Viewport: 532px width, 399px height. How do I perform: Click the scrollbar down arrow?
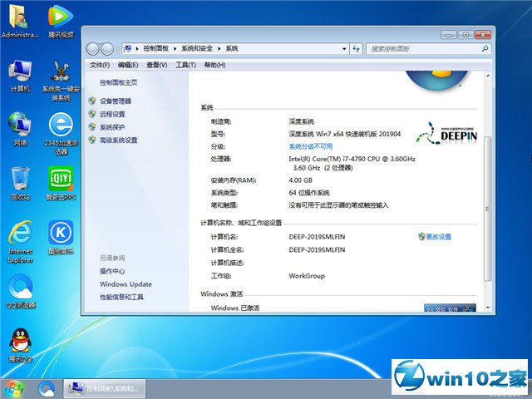pyautogui.click(x=488, y=308)
